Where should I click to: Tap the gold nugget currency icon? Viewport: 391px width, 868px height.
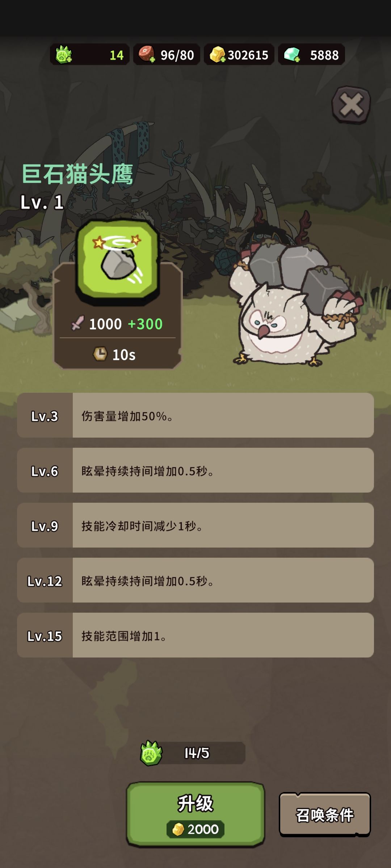[217, 55]
